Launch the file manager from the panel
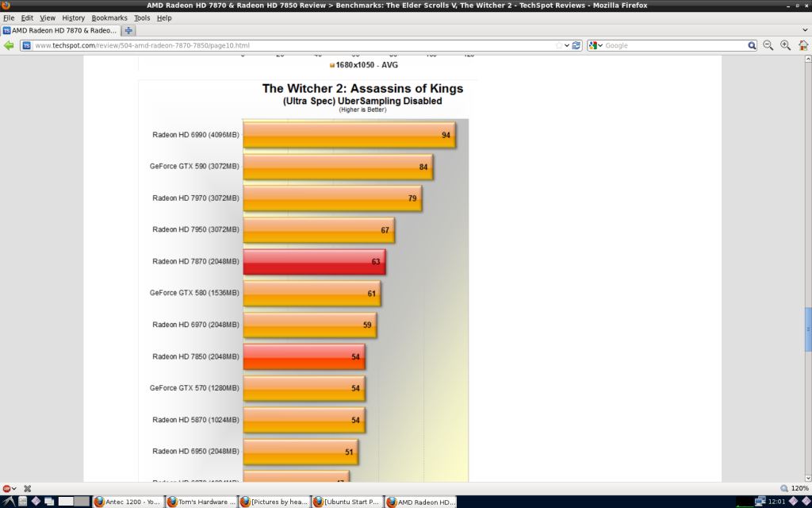Viewport: 812px width, 508px height. click(23, 502)
